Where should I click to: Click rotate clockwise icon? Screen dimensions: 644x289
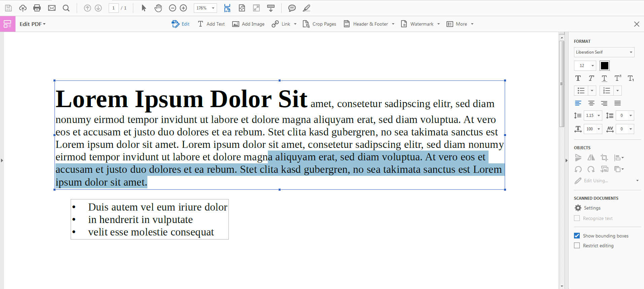591,169
